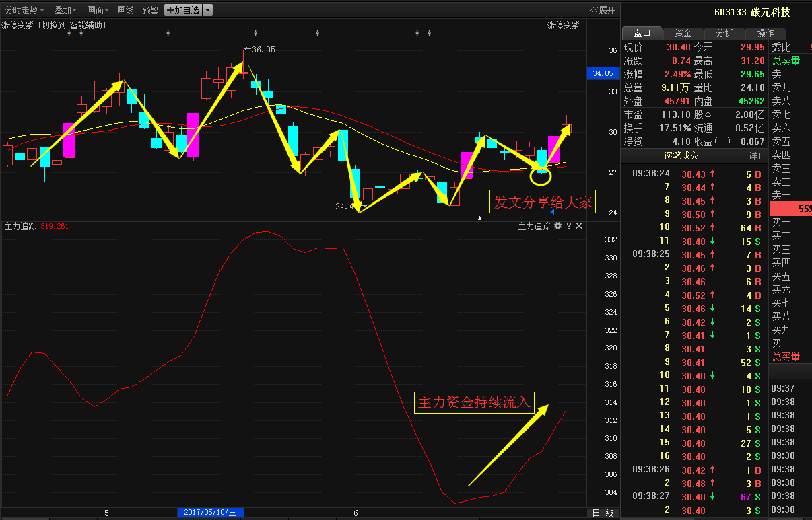Close the 主力追踪 indicator panel
This screenshot has width=812, height=520.
579,227
